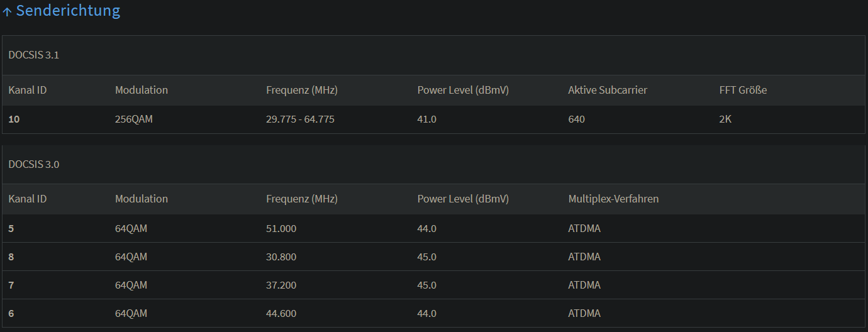Screen dimensions: 868x332
Task: Select the Kanal ID 7 row
Action: (433, 285)
